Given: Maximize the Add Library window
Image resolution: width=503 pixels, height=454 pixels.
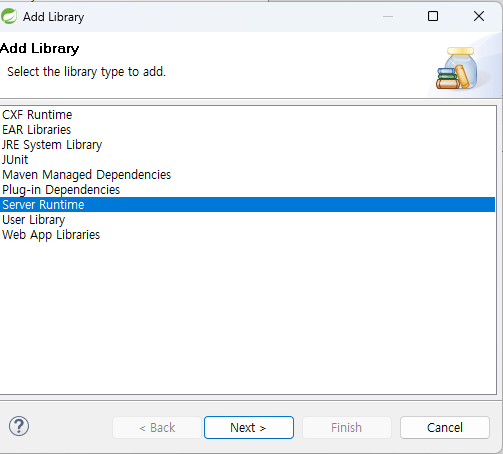Looking at the screenshot, I should tap(433, 16).
